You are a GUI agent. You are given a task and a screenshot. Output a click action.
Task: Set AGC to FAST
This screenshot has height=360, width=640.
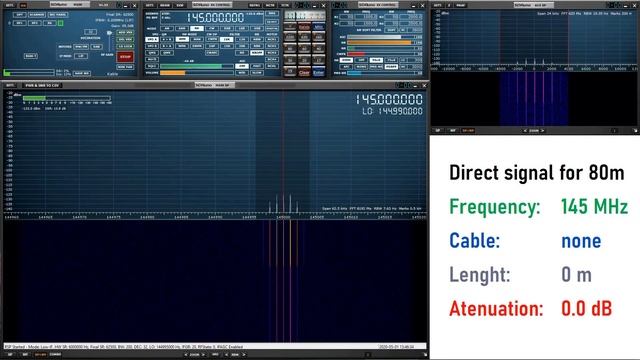[x=257, y=66]
